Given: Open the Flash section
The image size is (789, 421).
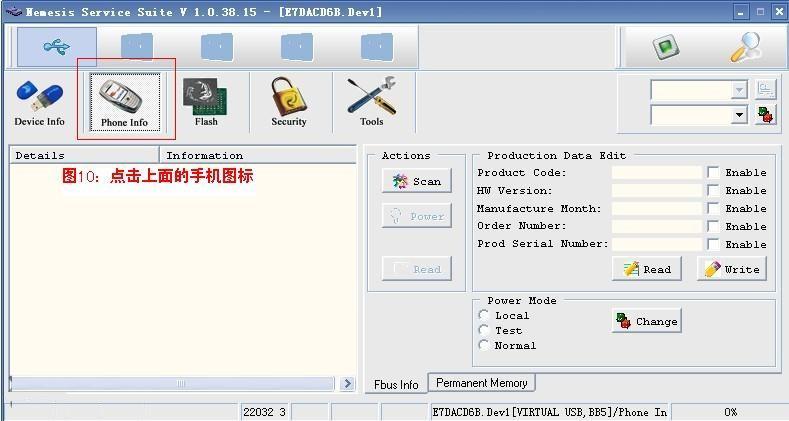Looking at the screenshot, I should tap(206, 102).
